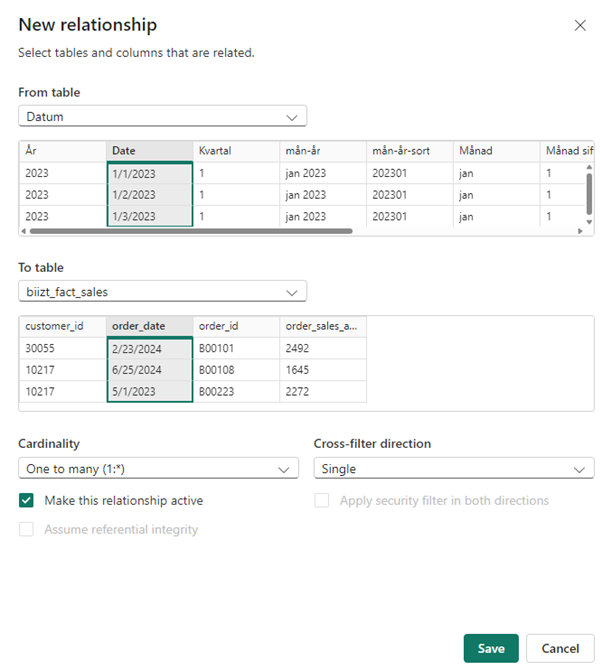
Task: Click the scroll right arrow in Datum preview
Action: [x=578, y=231]
